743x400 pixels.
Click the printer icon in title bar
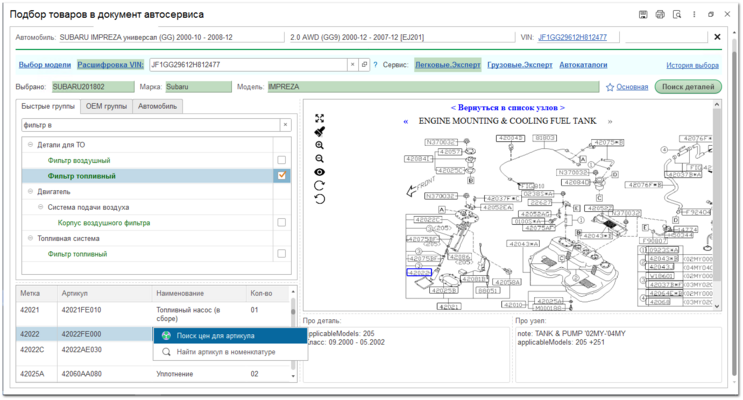tap(660, 15)
